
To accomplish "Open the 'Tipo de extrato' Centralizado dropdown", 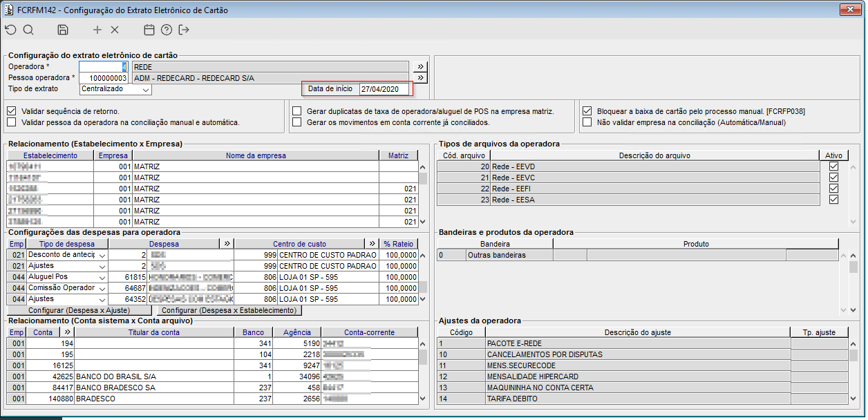I will [145, 90].
